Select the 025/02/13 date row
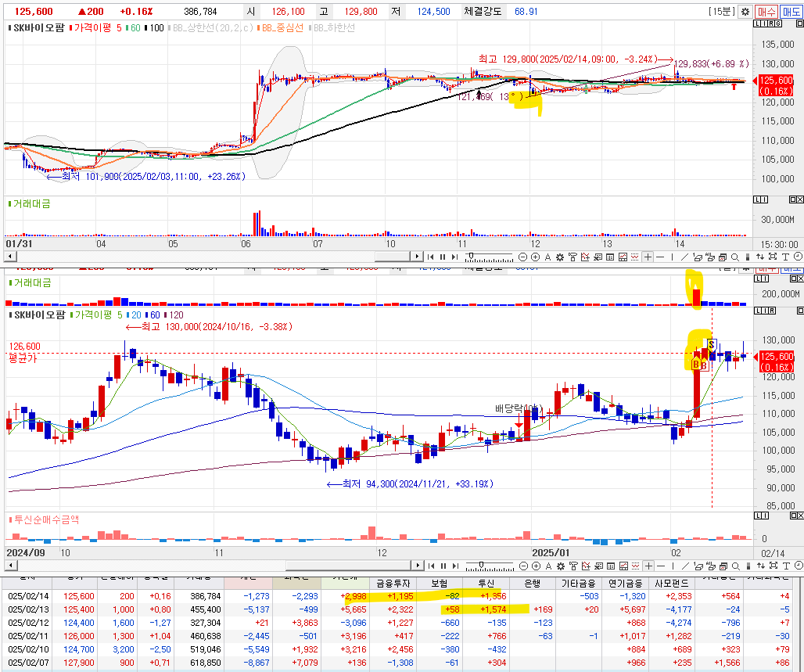 400,609
